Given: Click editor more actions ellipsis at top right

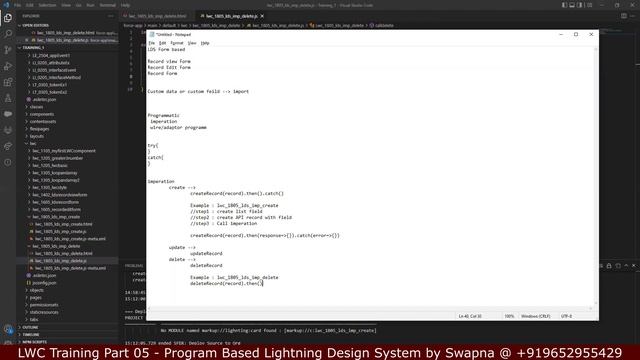Looking at the screenshot, I should pyautogui.click(x=633, y=16).
